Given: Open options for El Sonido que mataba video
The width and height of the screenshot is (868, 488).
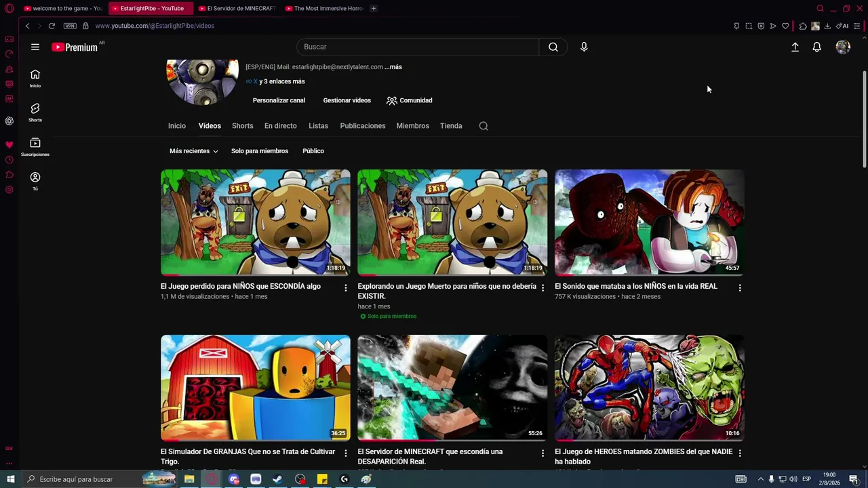Looking at the screenshot, I should [x=740, y=288].
